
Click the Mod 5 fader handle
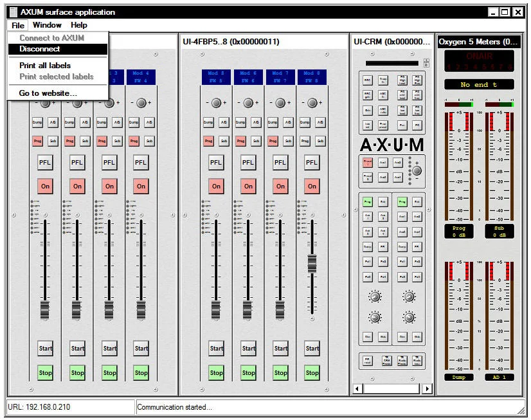(x=216, y=309)
